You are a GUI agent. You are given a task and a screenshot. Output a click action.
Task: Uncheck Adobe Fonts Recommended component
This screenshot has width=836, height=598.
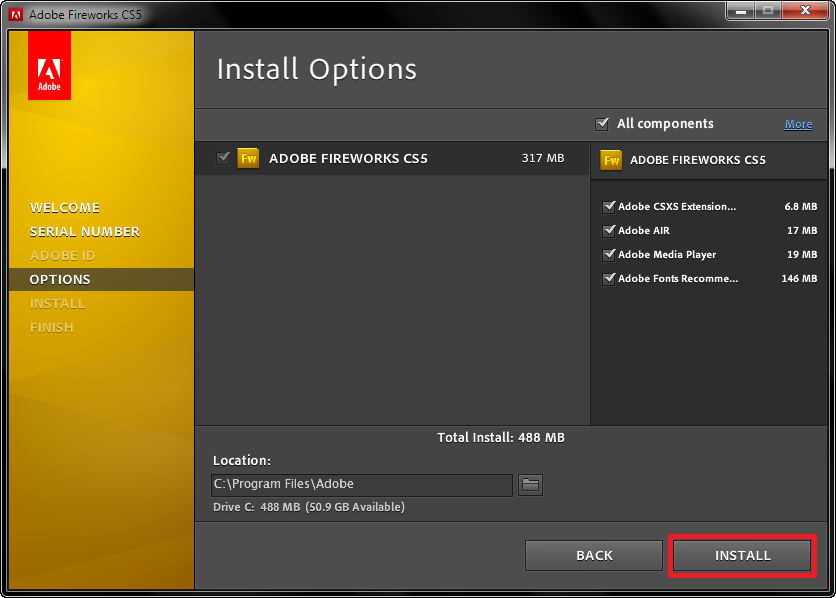click(609, 279)
